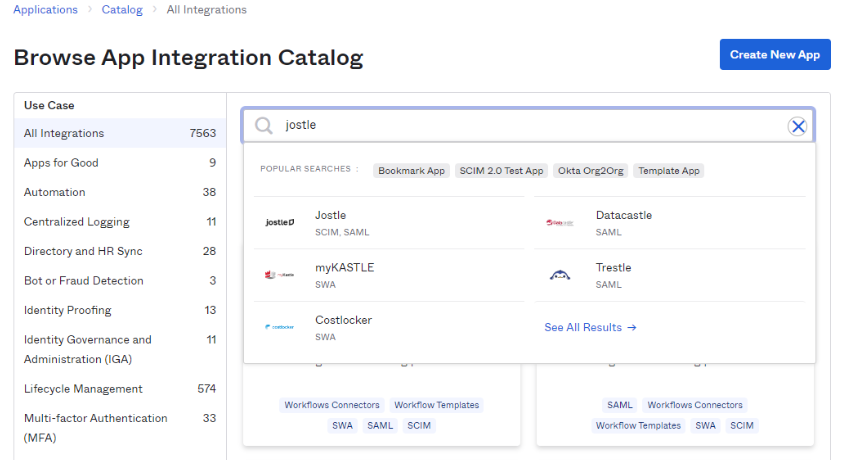Open the Jostle app logo
Viewport: 847px width, 460px height.
[x=280, y=222]
